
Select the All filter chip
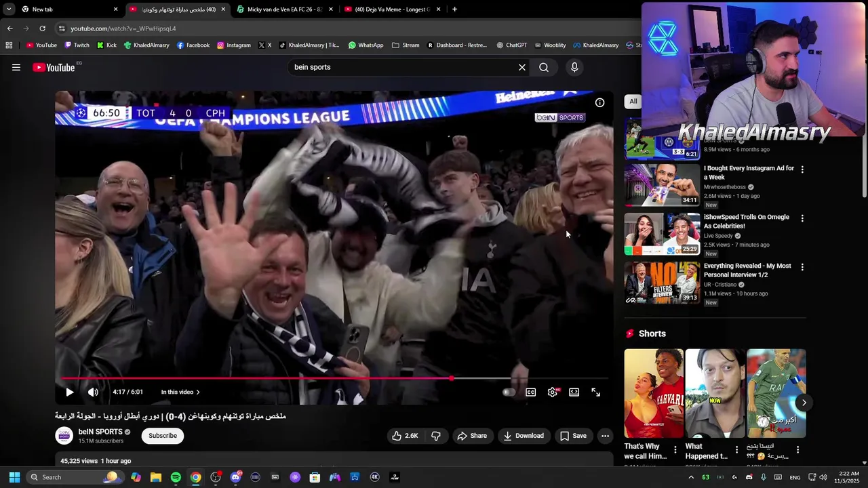point(633,102)
